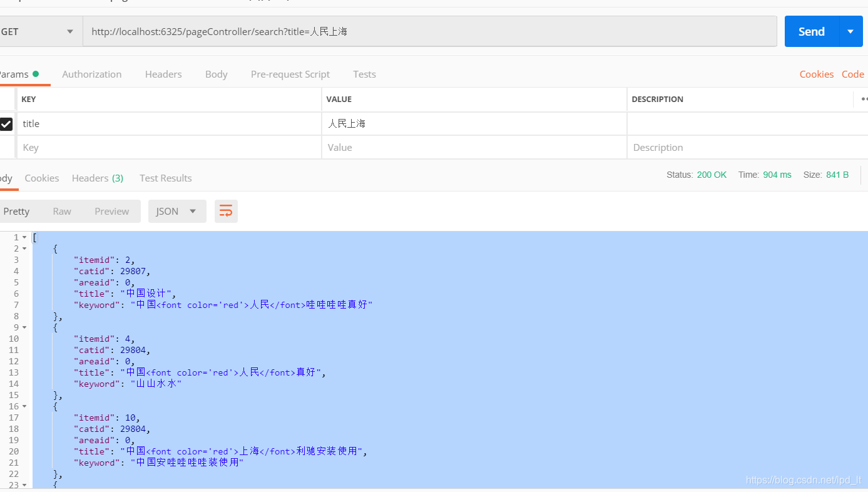The width and height of the screenshot is (868, 492).
Task: Open the Tests tab
Action: (x=364, y=74)
